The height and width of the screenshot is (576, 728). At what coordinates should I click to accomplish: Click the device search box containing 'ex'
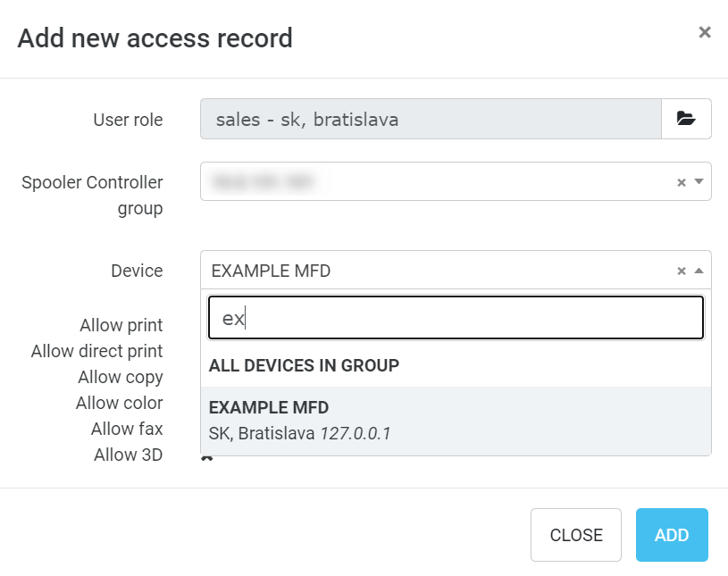(x=456, y=316)
